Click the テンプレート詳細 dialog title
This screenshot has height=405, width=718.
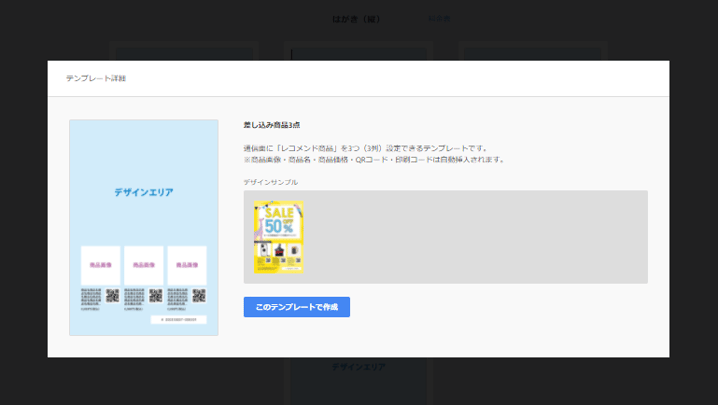(x=96, y=78)
